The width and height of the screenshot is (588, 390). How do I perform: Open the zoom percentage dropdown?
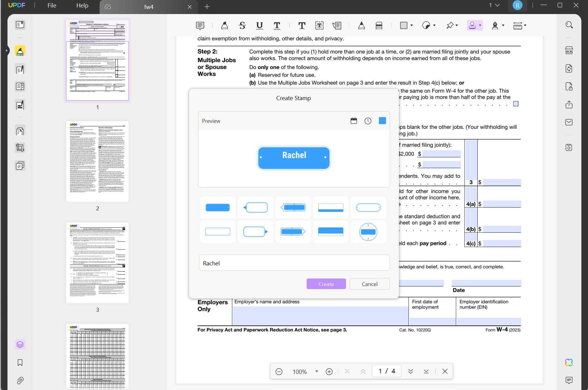click(316, 371)
